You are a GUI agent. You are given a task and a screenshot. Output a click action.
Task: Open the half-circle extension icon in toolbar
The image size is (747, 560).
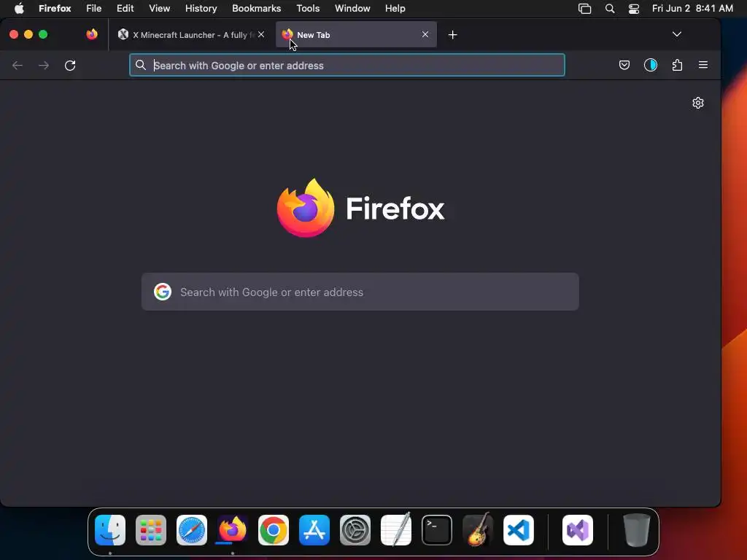651,65
